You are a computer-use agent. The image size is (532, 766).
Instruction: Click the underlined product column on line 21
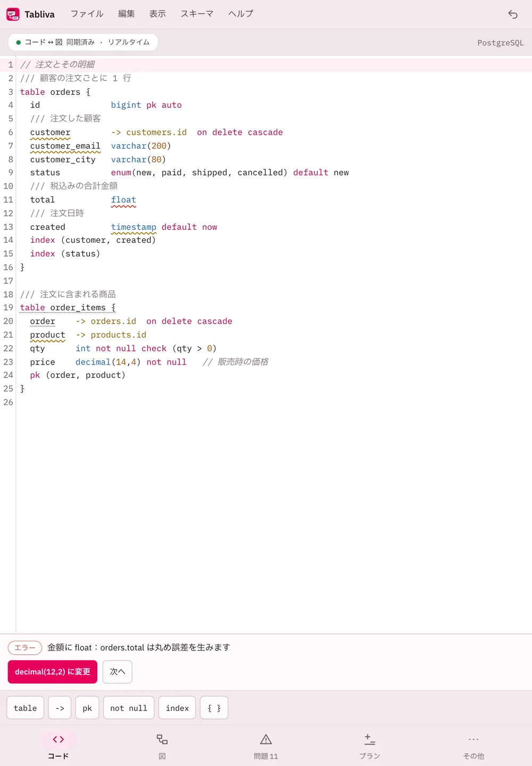coord(47,335)
